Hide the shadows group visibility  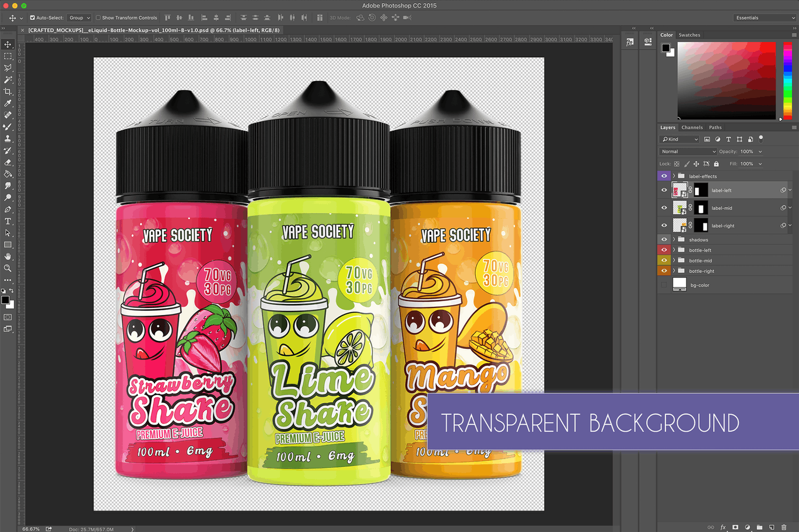pyautogui.click(x=664, y=239)
